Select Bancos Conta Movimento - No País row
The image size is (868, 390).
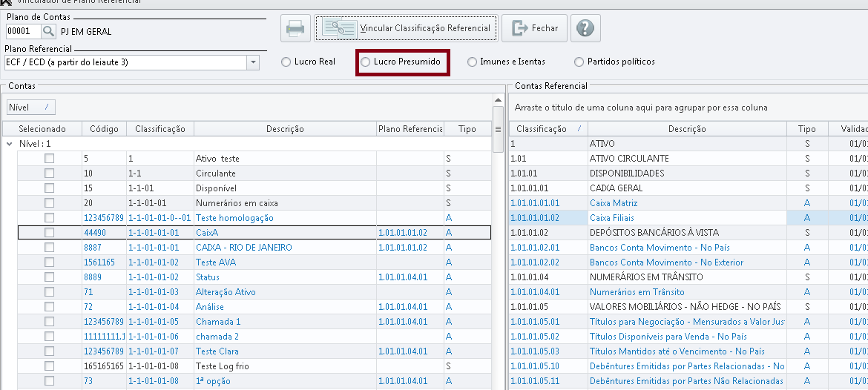pyautogui.click(x=688, y=248)
